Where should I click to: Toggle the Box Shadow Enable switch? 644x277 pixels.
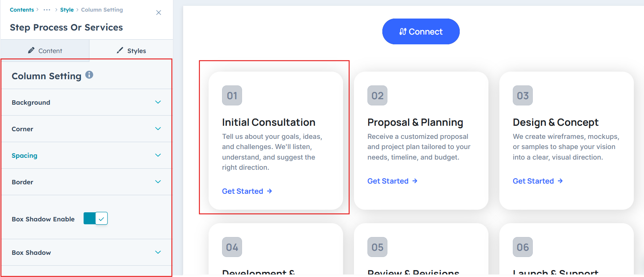pos(96,218)
